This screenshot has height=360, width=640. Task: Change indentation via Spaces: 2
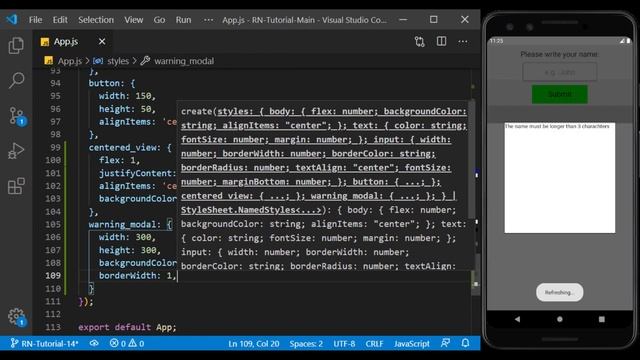tap(306, 344)
